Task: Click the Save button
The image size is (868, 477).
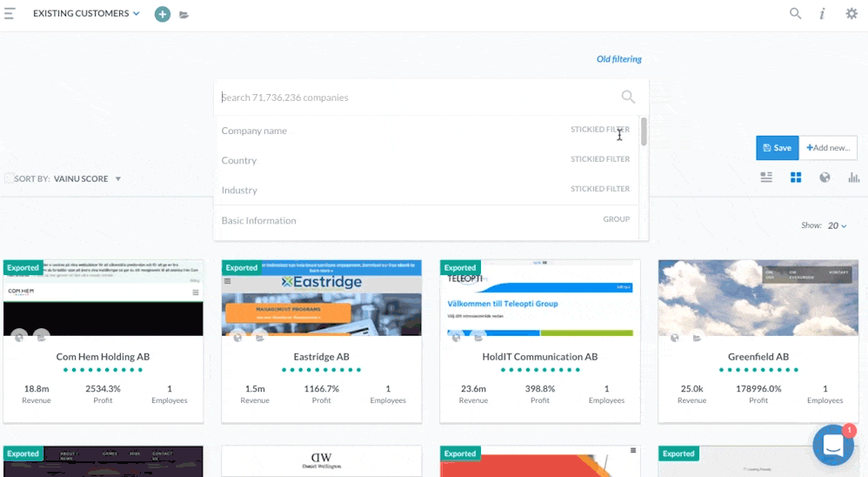Action: [x=777, y=148]
